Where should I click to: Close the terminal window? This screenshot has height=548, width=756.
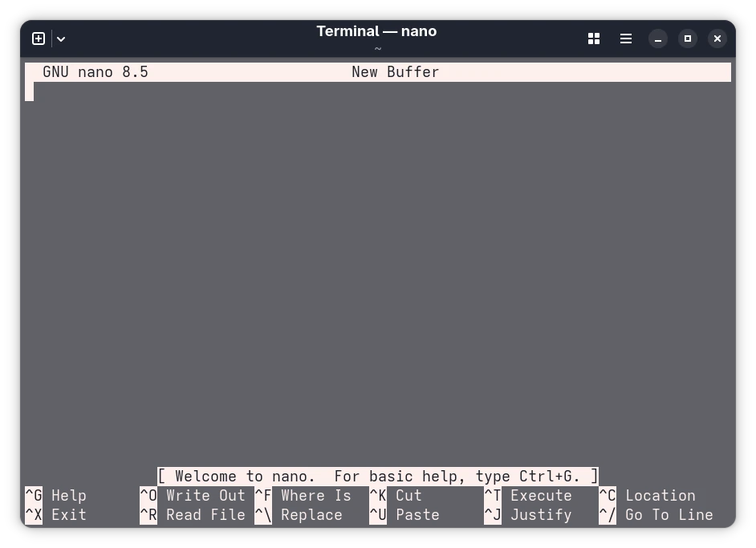coord(717,39)
